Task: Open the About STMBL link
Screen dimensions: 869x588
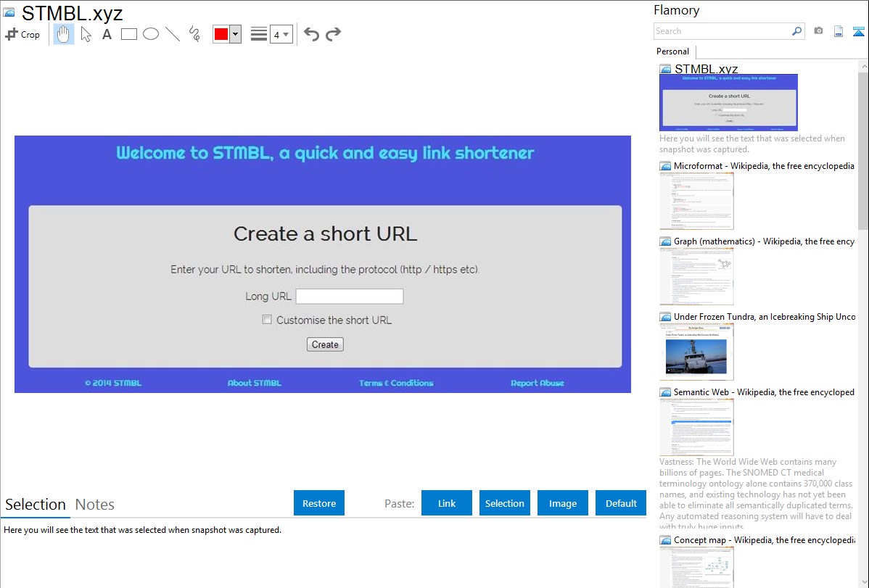Action: tap(255, 383)
